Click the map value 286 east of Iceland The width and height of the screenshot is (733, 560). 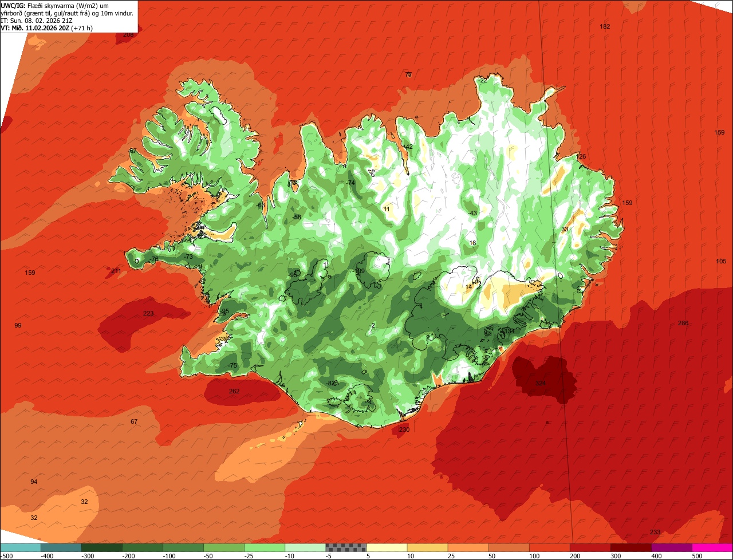(683, 324)
